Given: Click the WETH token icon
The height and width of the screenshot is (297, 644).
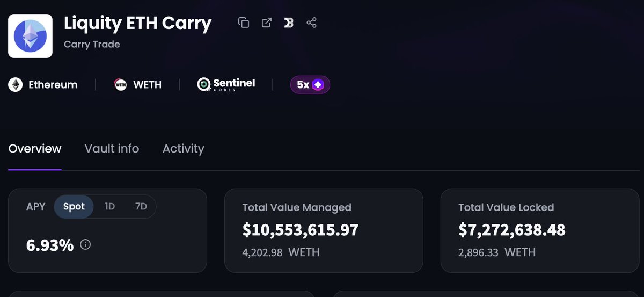Looking at the screenshot, I should click(x=120, y=85).
